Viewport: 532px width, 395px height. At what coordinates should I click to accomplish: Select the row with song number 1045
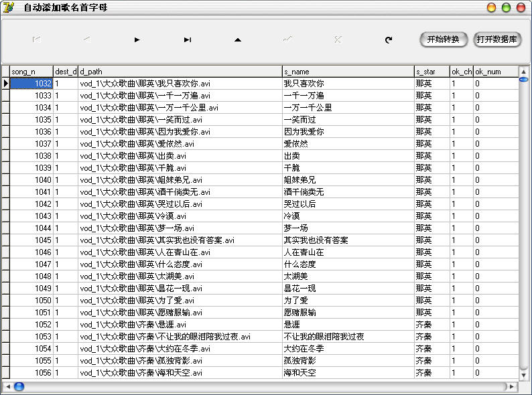[31, 240]
